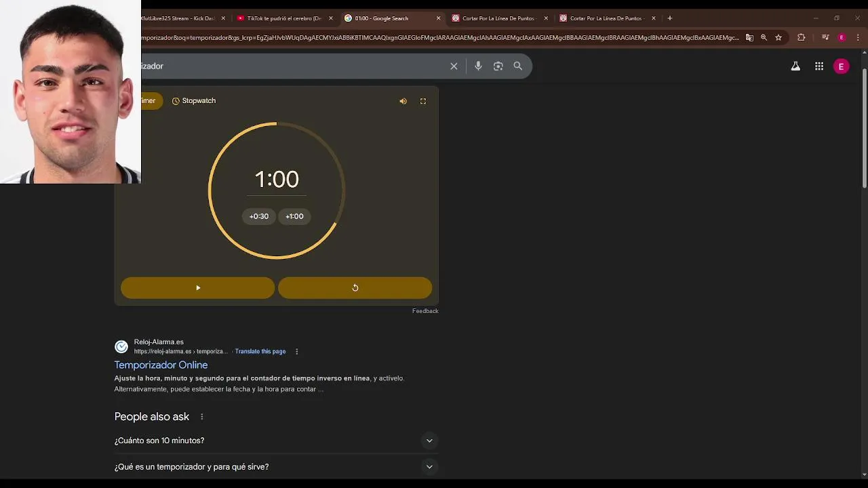Click the Google search input field
868x488 pixels.
(x=292, y=66)
